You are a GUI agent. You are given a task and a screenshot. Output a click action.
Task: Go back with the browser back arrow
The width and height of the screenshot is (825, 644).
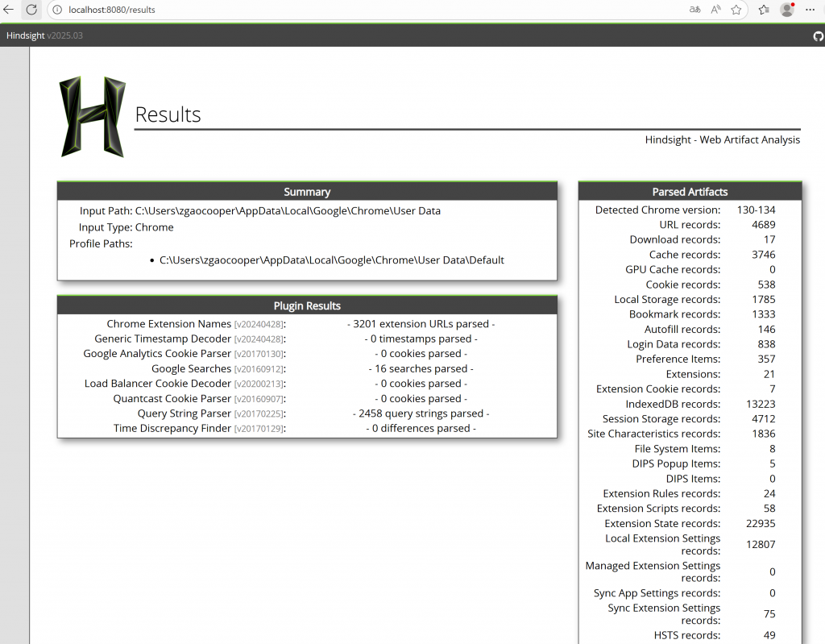(x=9, y=10)
